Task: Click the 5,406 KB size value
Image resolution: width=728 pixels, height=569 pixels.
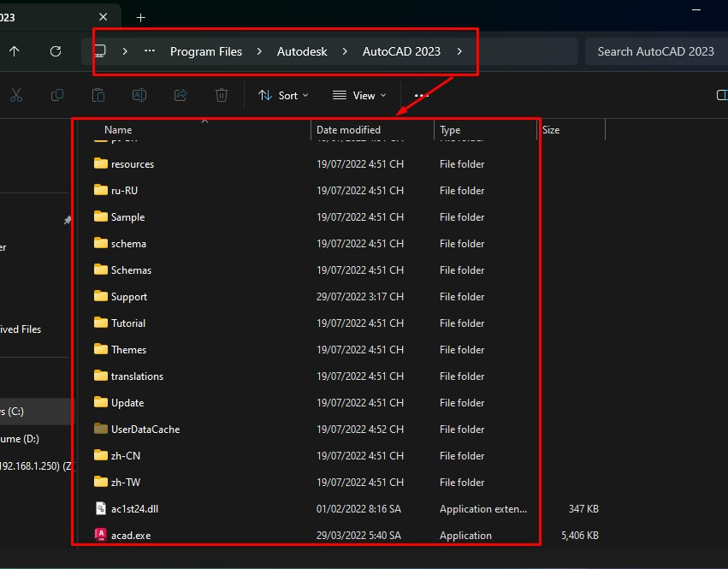Action: 580,535
